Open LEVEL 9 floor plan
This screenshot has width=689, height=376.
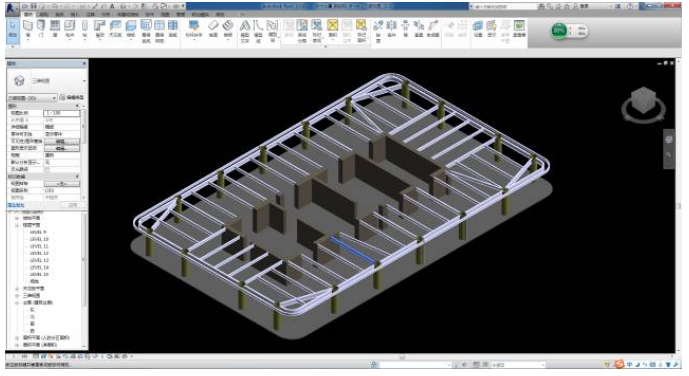click(38, 232)
